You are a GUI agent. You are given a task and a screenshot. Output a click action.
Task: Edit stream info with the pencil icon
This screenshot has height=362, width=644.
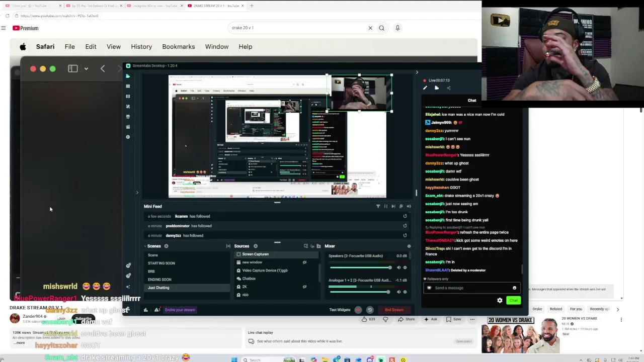point(425,88)
